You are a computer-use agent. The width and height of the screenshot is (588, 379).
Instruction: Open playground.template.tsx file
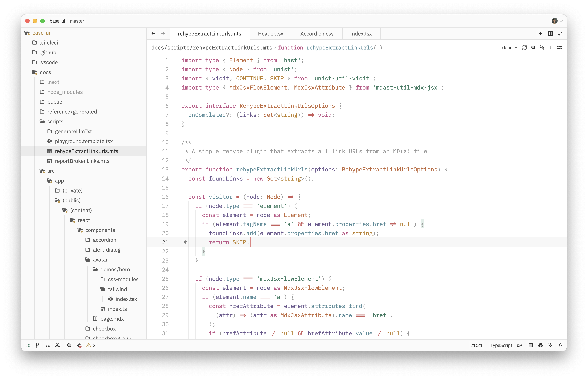84,141
